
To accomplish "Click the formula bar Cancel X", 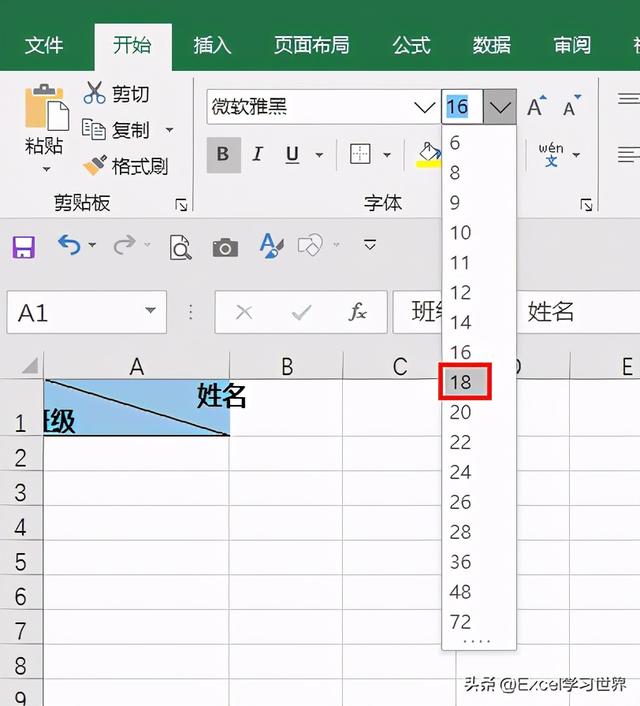I will [x=244, y=312].
